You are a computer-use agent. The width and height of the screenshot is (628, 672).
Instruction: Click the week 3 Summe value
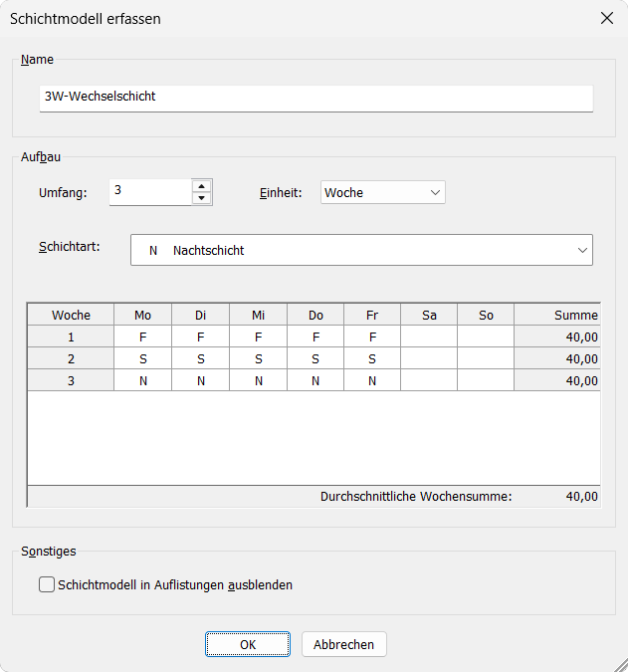pyautogui.click(x=557, y=380)
